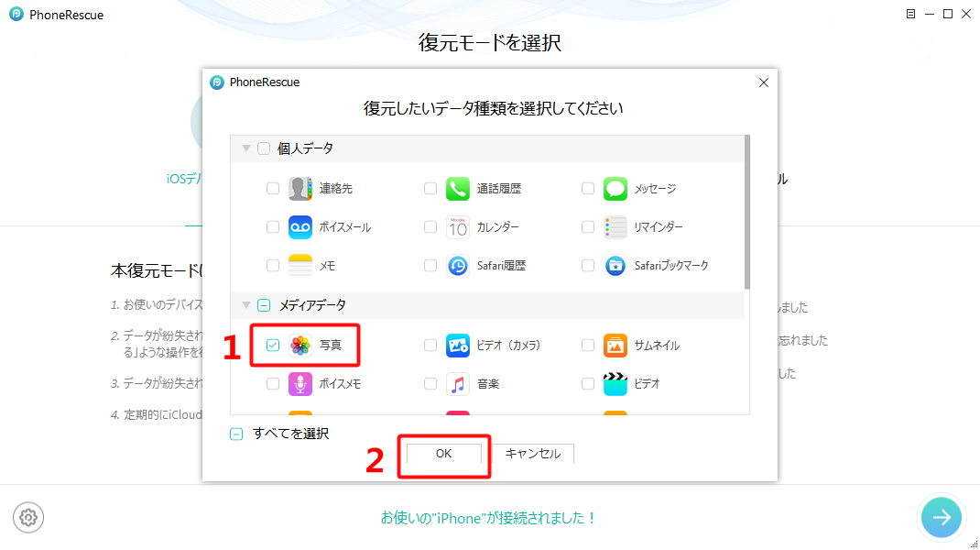Click the Calendar (カレンダー) icon
The image size is (980, 550).
pos(458,227)
